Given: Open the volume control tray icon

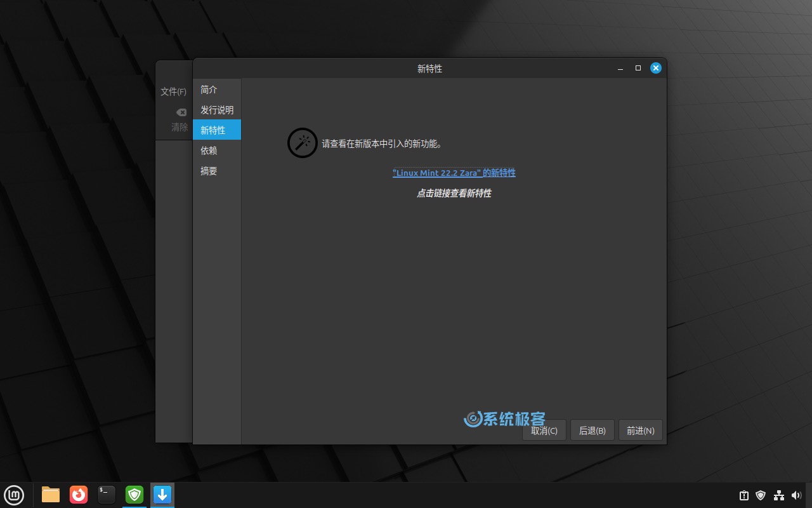Looking at the screenshot, I should click(796, 495).
